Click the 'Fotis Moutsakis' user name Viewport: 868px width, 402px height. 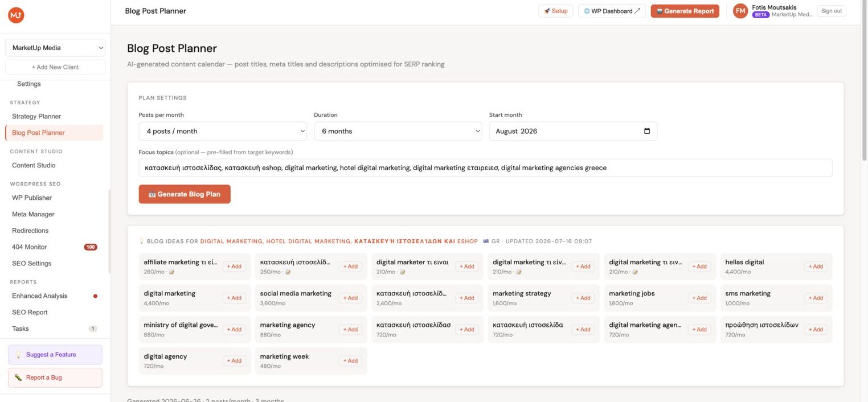(x=774, y=7)
